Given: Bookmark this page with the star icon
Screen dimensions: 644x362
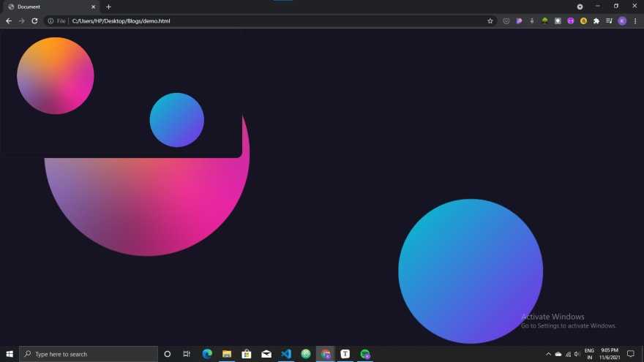Looking at the screenshot, I should click(490, 21).
